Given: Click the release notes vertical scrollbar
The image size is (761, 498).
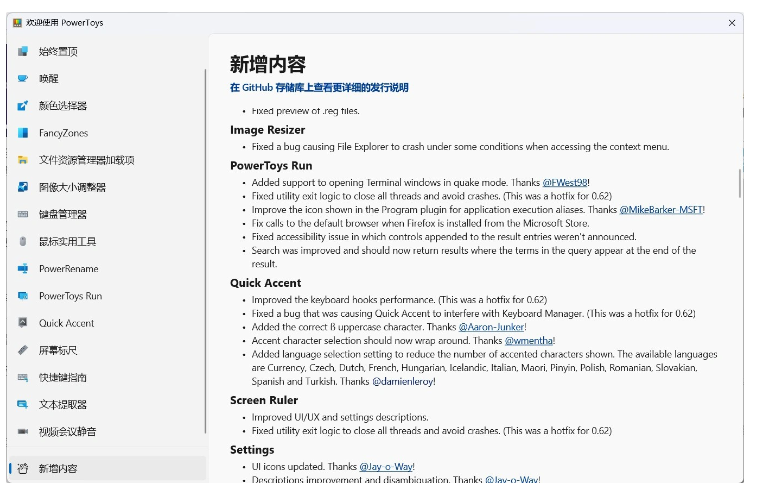Looking at the screenshot, I should click(x=739, y=182).
